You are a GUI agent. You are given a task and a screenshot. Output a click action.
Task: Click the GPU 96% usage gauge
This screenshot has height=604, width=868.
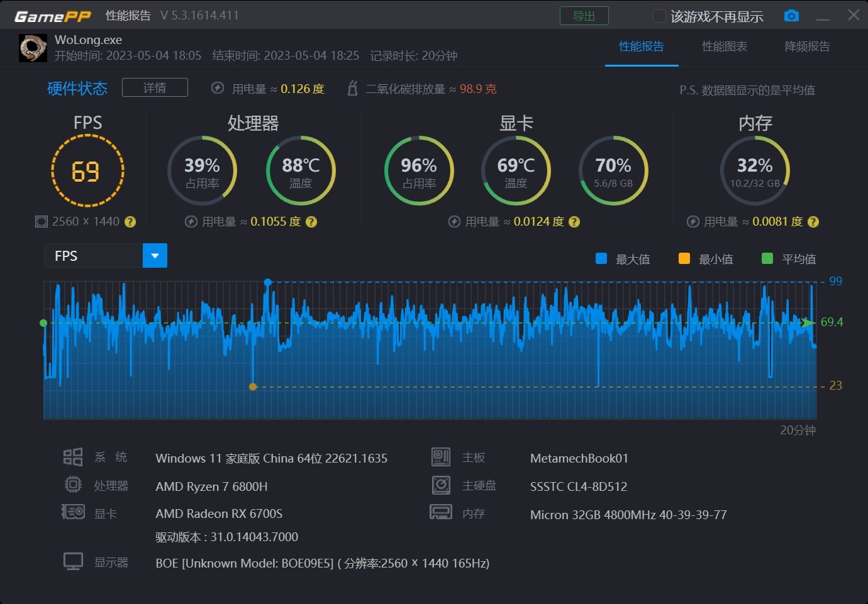(419, 170)
